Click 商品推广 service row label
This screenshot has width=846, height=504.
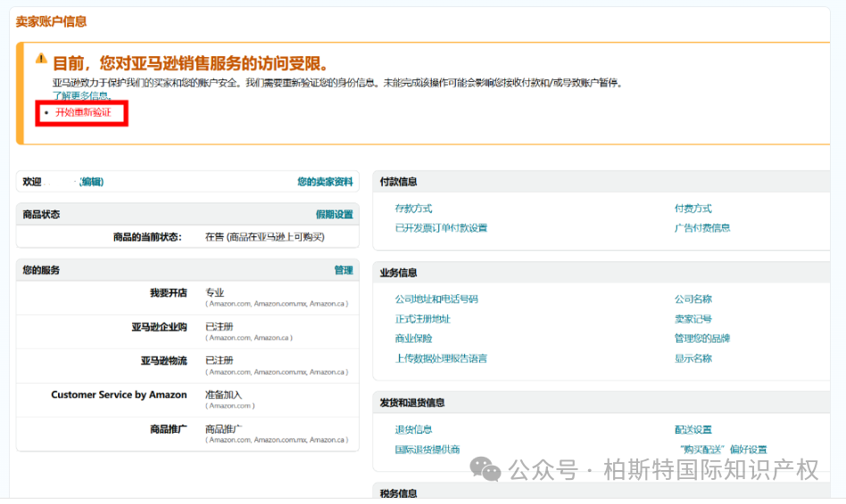coord(169,429)
